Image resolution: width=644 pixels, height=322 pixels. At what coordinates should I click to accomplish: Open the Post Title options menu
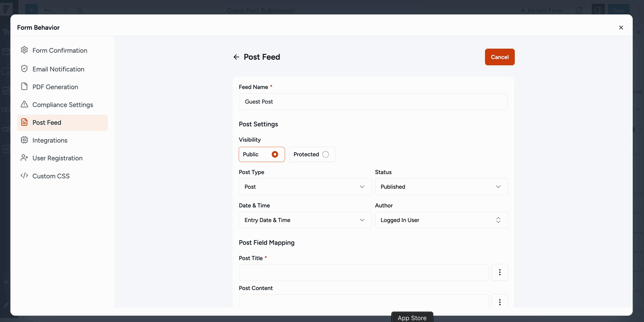499,272
